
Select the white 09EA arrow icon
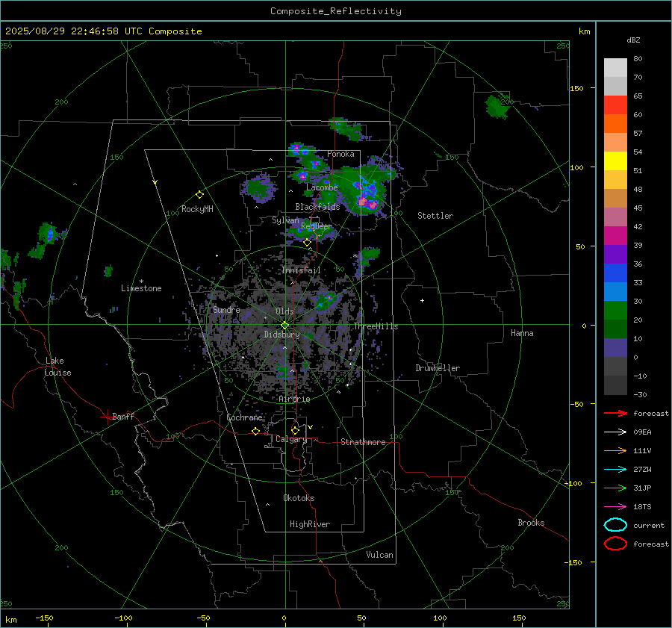615,432
